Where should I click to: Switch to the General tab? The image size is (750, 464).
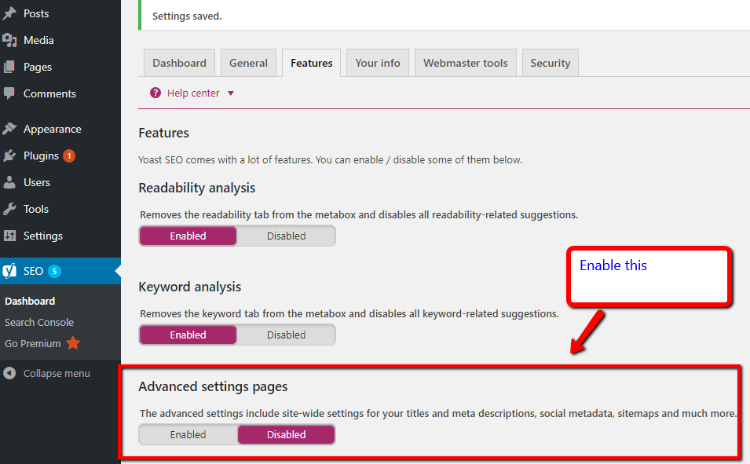(248, 63)
